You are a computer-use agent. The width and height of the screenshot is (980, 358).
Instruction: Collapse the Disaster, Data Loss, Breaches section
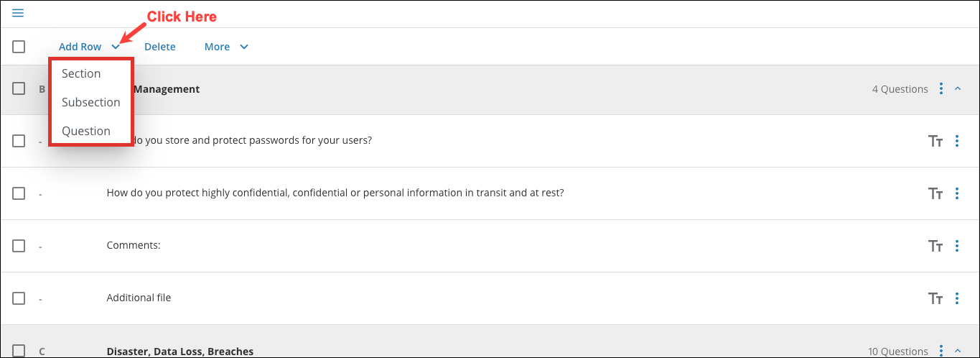point(958,351)
